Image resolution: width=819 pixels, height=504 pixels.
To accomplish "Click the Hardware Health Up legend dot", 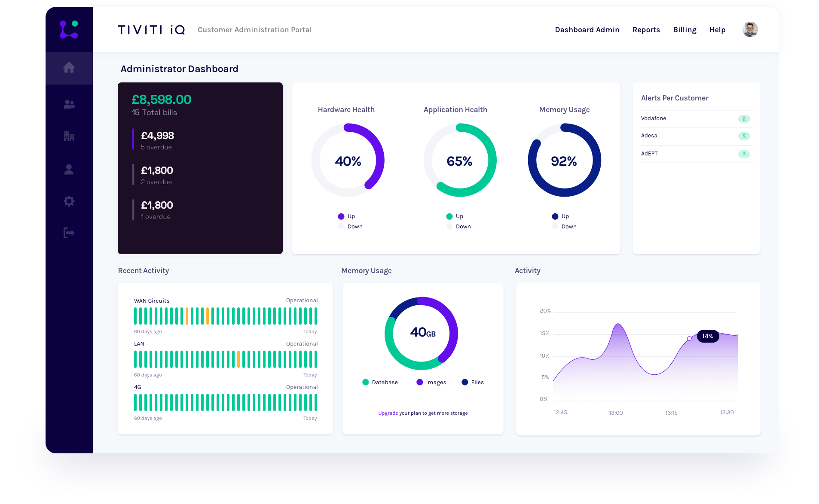I will [x=341, y=216].
